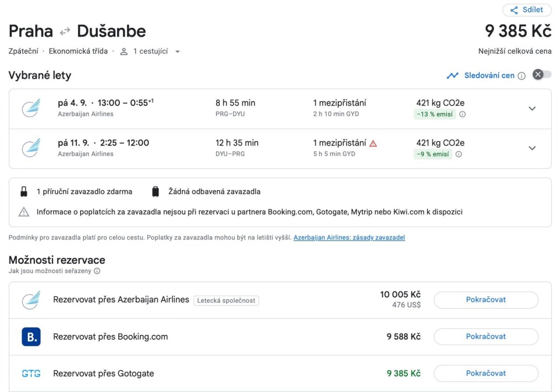Click the Nejnižší celková cena label
The height and width of the screenshot is (392, 558).
515,51
